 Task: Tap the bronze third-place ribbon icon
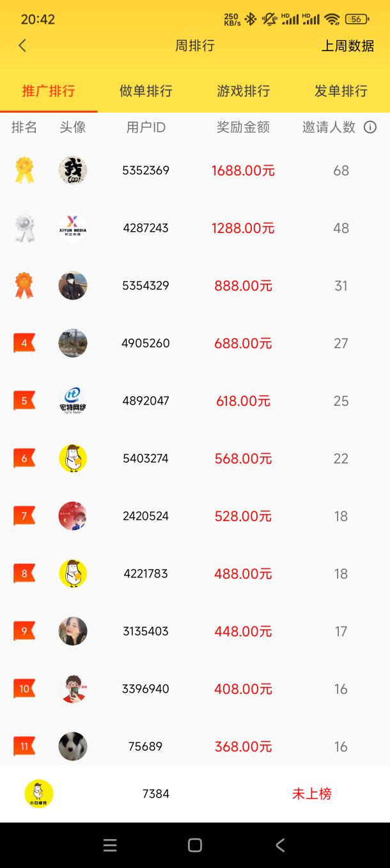click(x=24, y=285)
